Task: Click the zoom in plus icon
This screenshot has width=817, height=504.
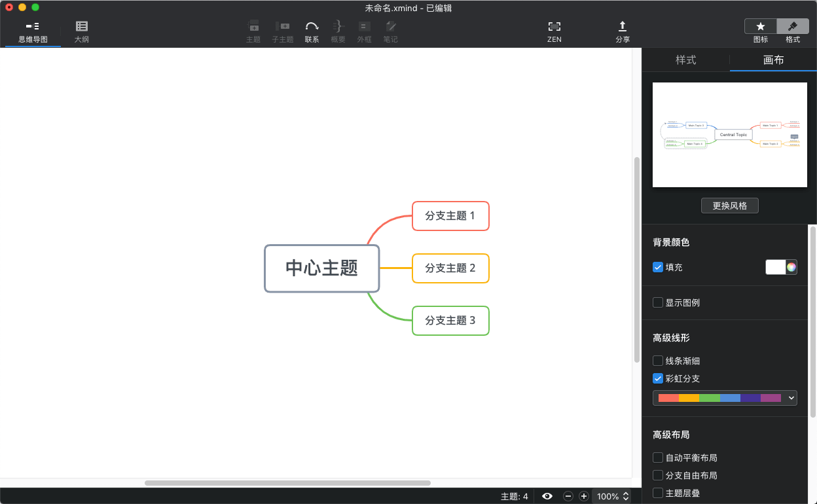Action: point(584,496)
